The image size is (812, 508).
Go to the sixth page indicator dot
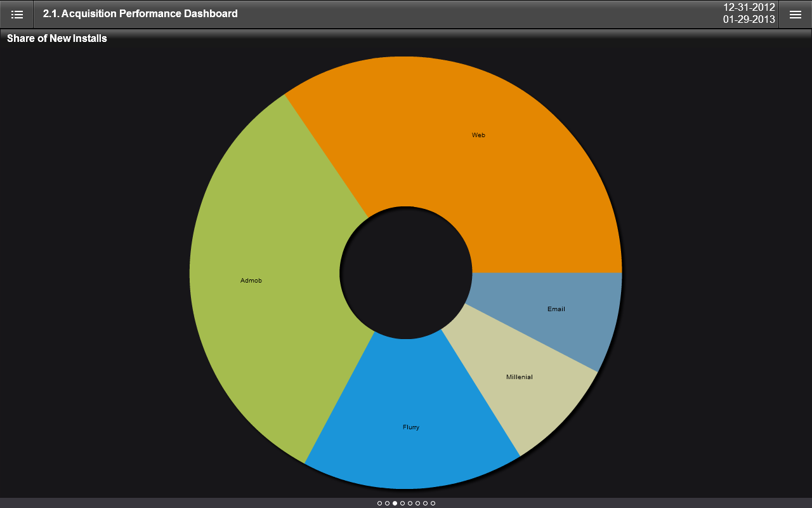pos(417,503)
